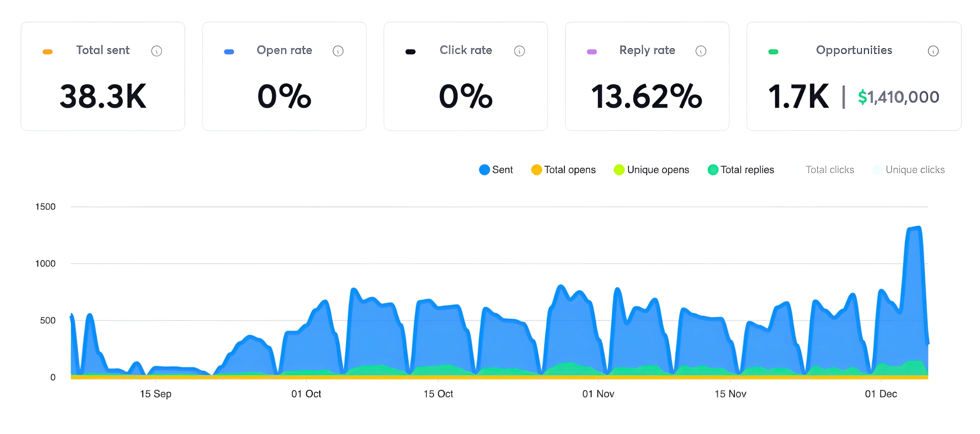Viewport: 980px width, 434px height.
Task: Click the December sent peak on chart
Action: (914, 229)
